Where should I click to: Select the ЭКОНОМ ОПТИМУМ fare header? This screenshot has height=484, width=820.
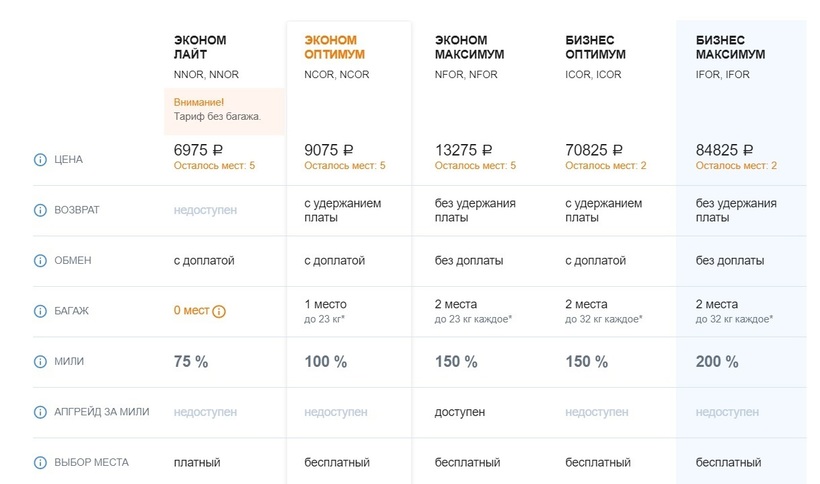(x=334, y=47)
